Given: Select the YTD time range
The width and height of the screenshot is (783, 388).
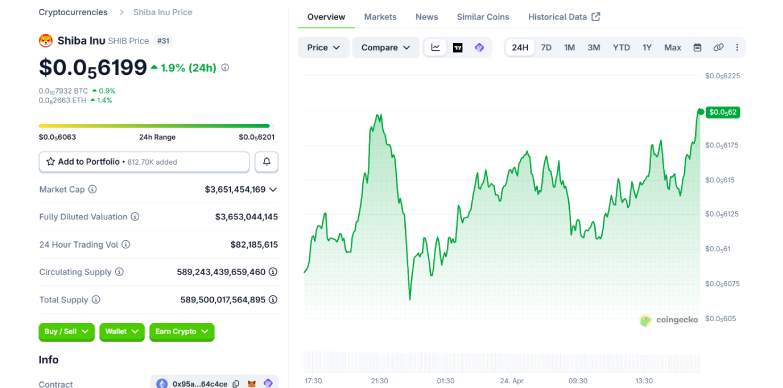Looking at the screenshot, I should point(621,47).
